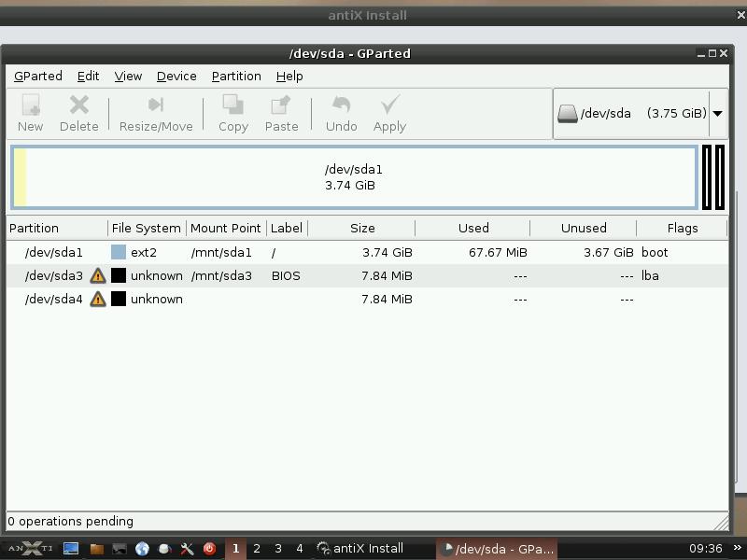Viewport: 747px width, 560px height.
Task: Open the Partition menu
Action: pyautogui.click(x=236, y=77)
